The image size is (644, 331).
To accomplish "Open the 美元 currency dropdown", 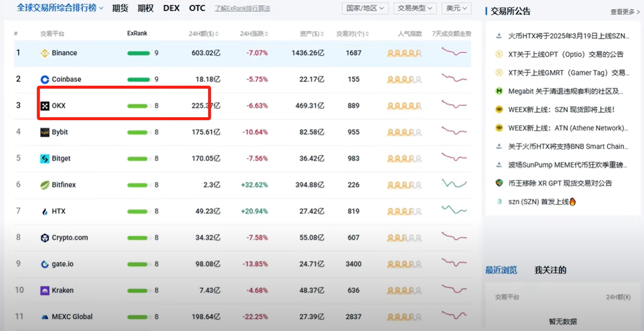I will tap(456, 8).
